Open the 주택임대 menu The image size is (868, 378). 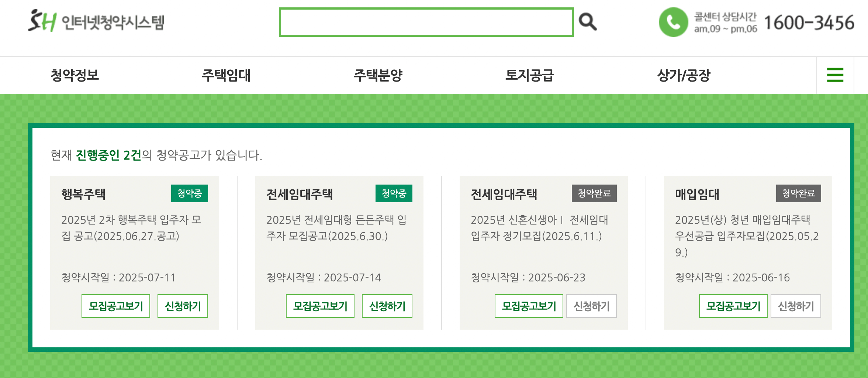point(226,75)
